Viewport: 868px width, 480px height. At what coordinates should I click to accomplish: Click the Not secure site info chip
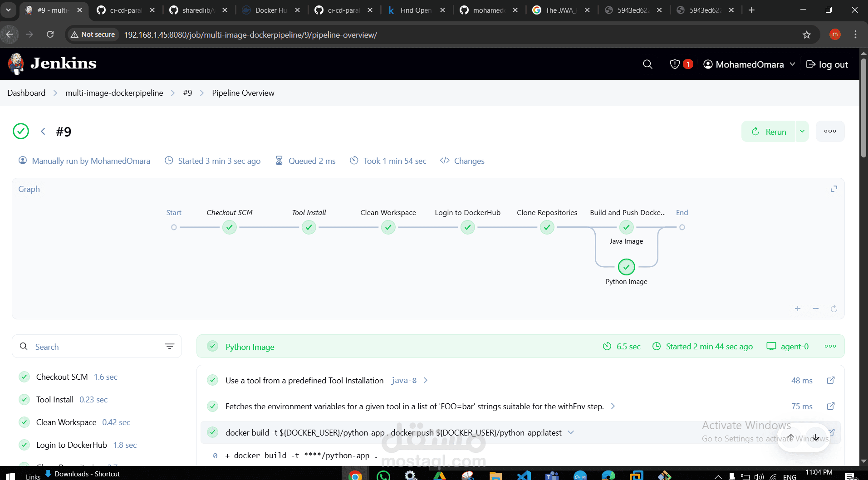93,34
